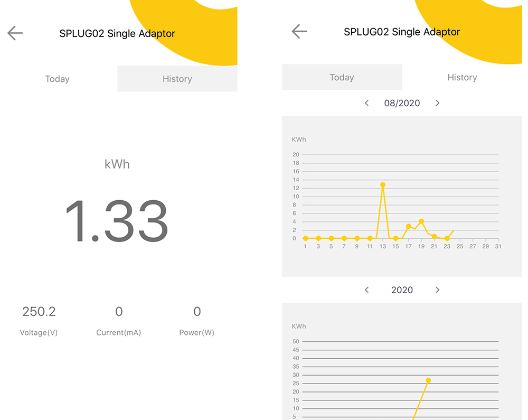Select the day 1 data point on monthly chart
528x420 pixels.
pyautogui.click(x=306, y=238)
